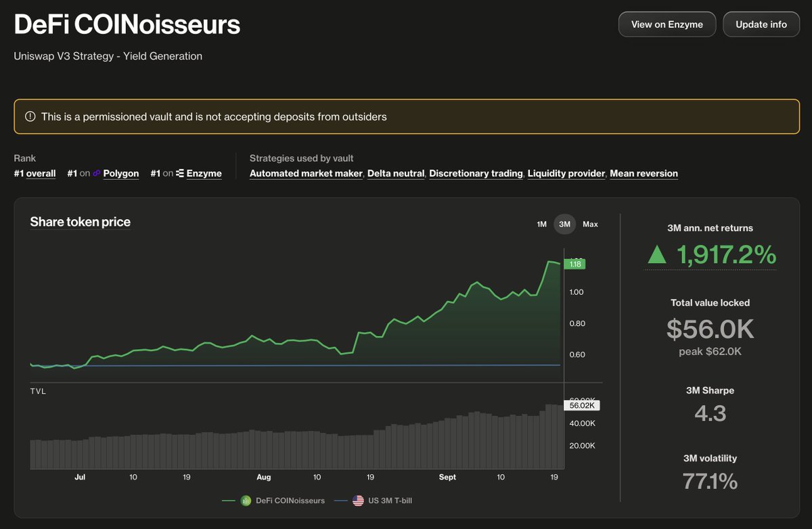Image resolution: width=812 pixels, height=529 pixels.
Task: Click the green up-arrow beside 1,917.2%
Action: pyautogui.click(x=657, y=254)
